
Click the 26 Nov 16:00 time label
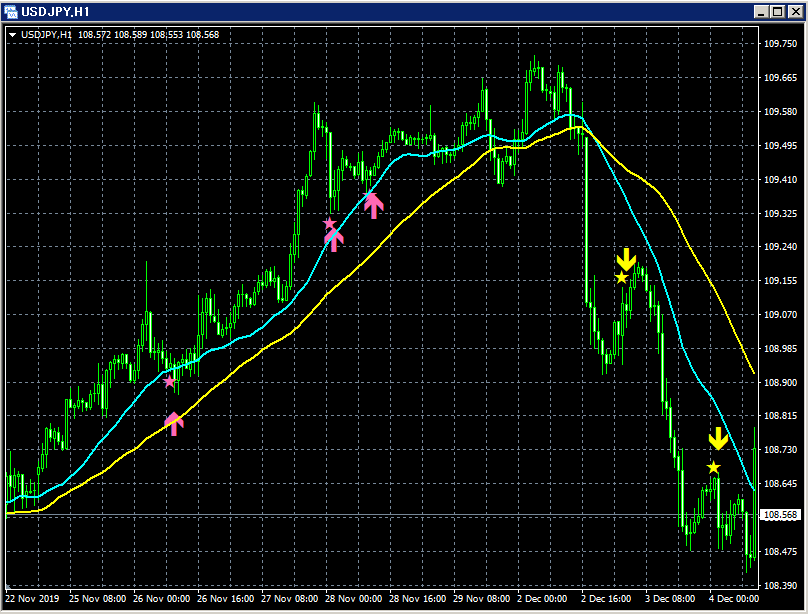225,599
